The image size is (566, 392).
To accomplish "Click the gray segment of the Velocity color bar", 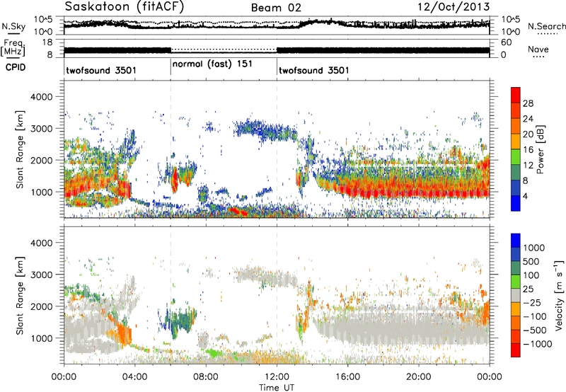I will coord(516,295).
